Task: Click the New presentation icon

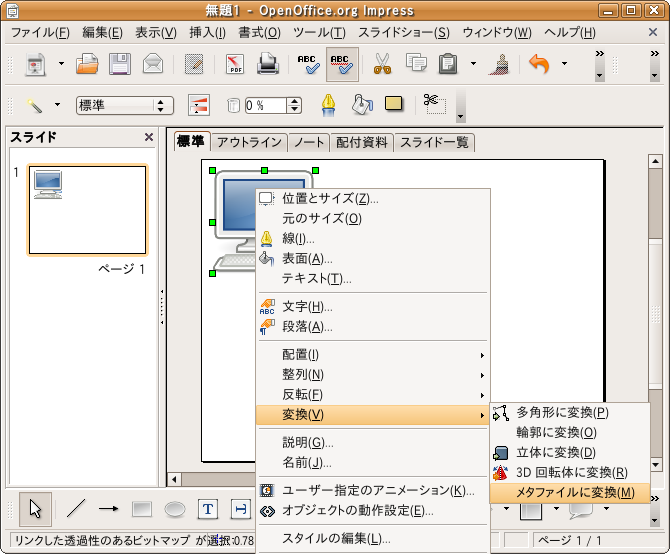Action: (x=35, y=64)
